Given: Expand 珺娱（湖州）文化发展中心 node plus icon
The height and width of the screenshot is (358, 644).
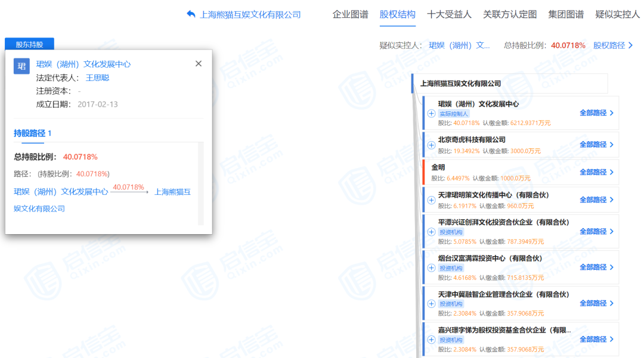Looking at the screenshot, I should tap(431, 113).
